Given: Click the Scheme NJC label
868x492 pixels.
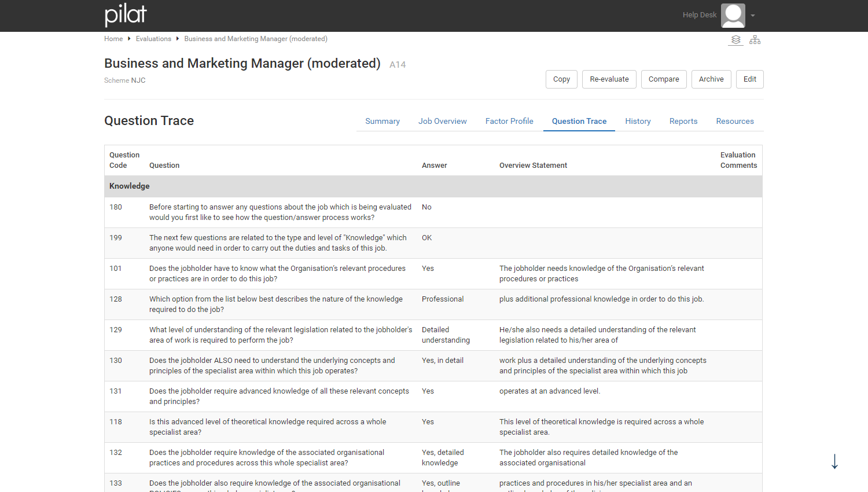Looking at the screenshot, I should click(125, 80).
